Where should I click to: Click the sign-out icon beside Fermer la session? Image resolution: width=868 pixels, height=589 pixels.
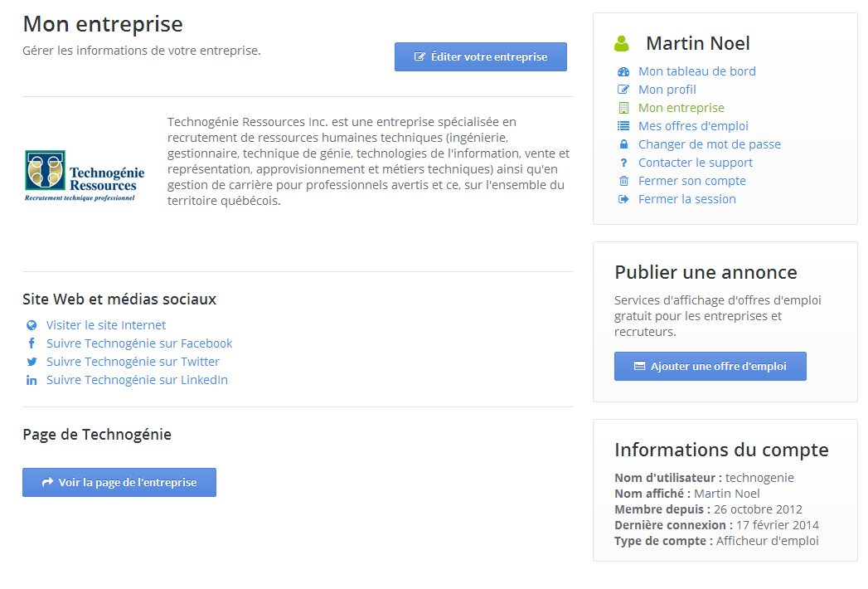(x=623, y=199)
